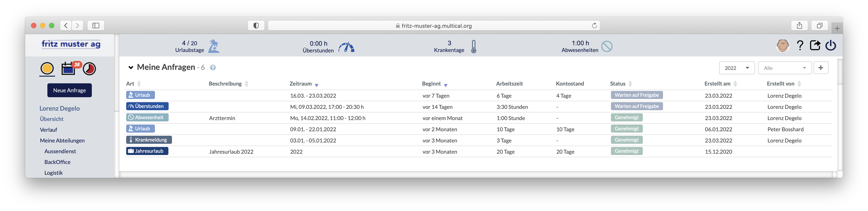Sort by Status column
The image size is (868, 211).
(621, 84)
